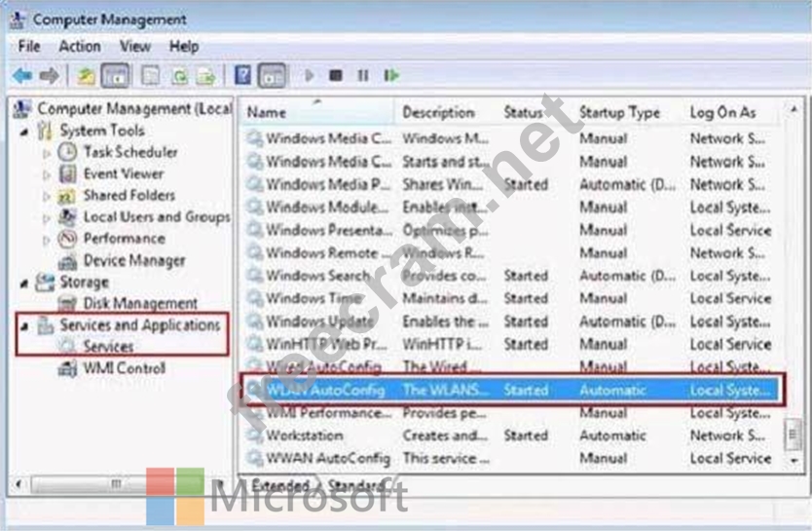Select the Windows Time service row
The image size is (812, 531).
click(x=510, y=298)
